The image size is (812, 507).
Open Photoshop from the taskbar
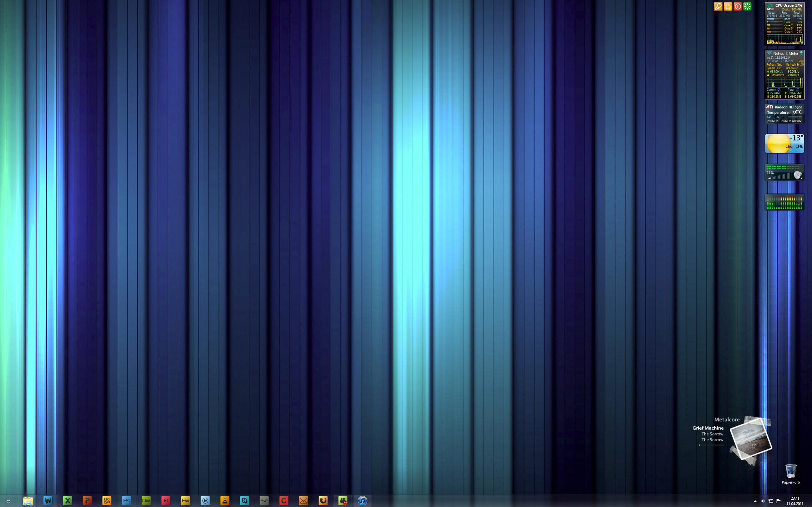(127, 501)
